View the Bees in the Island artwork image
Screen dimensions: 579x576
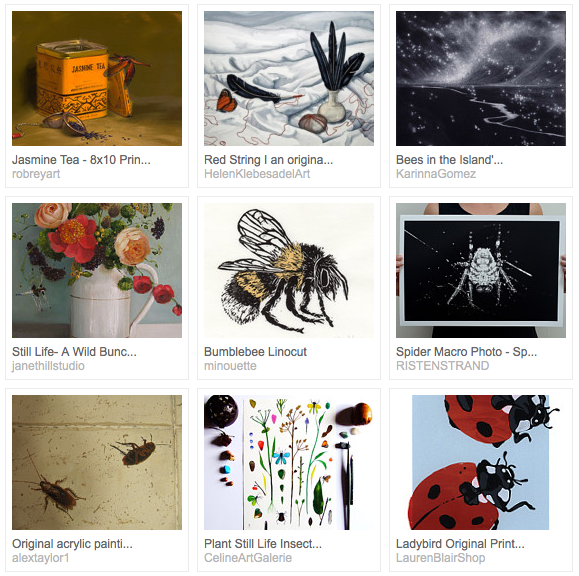coord(481,78)
